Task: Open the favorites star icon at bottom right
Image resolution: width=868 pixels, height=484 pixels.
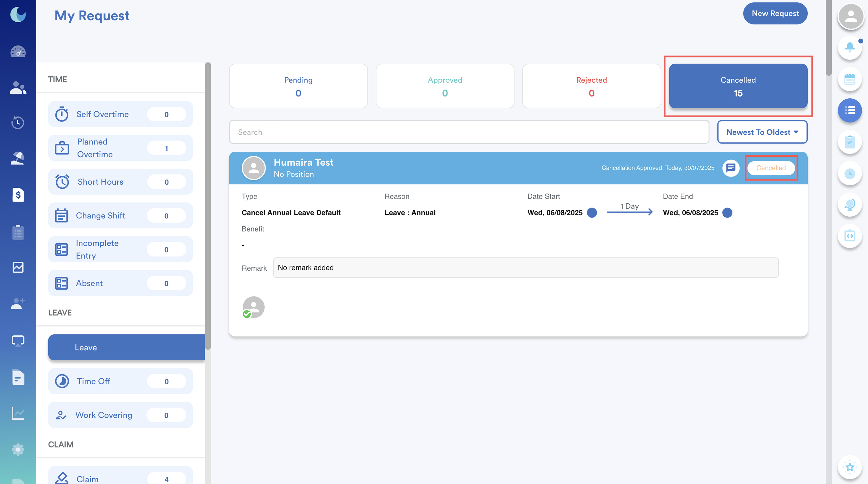Action: click(850, 467)
